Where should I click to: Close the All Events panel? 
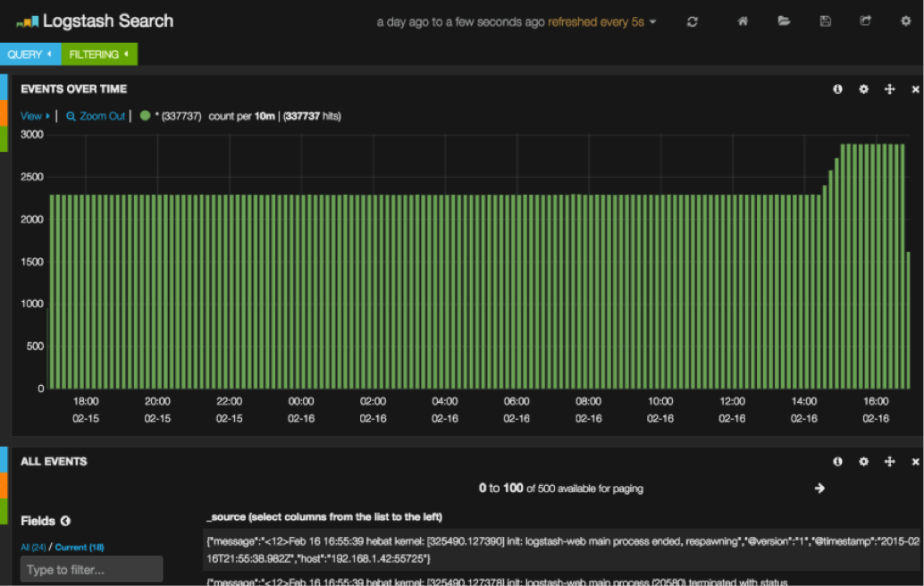click(915, 463)
